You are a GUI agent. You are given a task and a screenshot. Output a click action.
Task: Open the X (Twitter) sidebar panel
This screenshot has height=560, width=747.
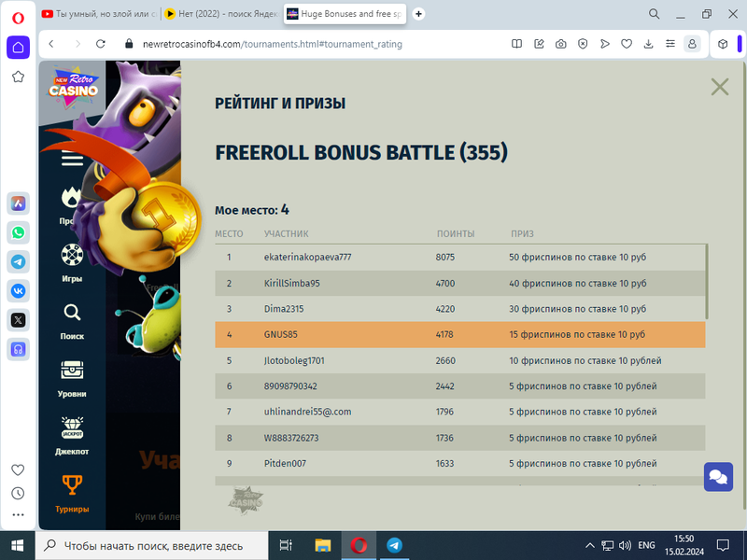[18, 319]
